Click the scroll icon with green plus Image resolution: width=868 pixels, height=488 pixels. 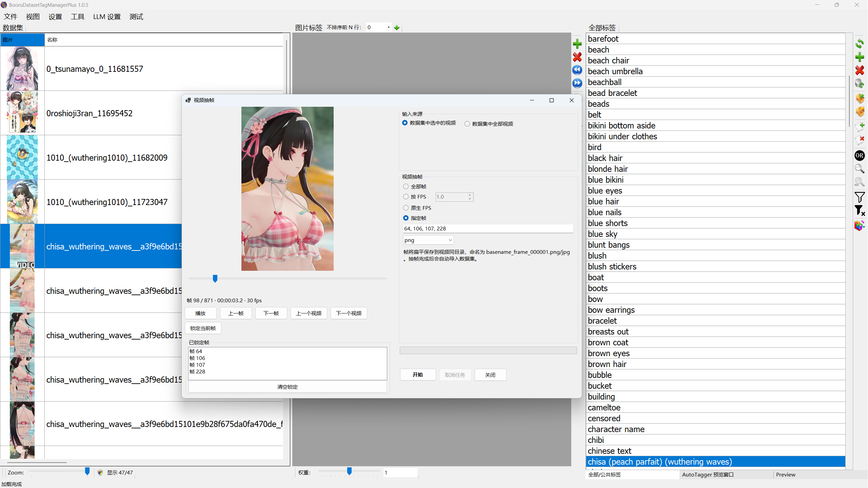pyautogui.click(x=860, y=126)
